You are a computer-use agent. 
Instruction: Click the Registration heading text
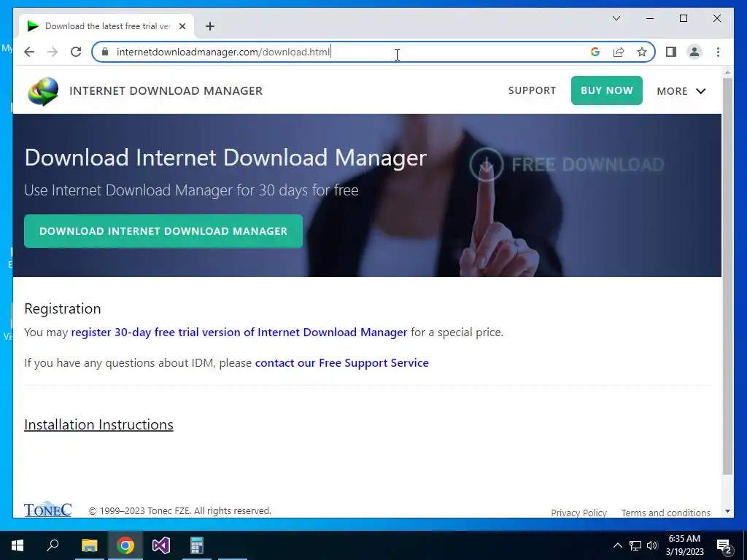(63, 308)
